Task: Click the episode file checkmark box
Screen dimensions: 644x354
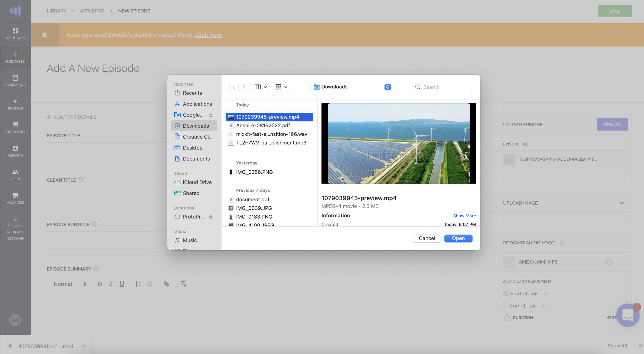Action: [509, 159]
